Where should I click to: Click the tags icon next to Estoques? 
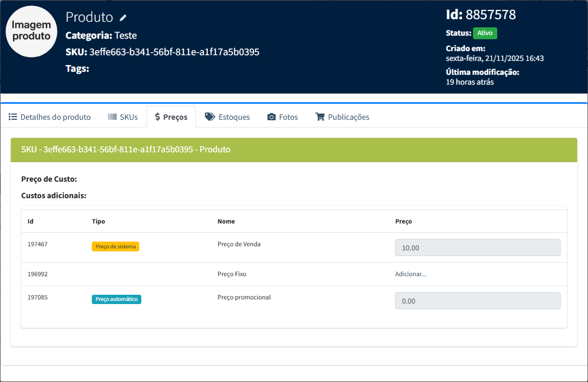pos(209,117)
